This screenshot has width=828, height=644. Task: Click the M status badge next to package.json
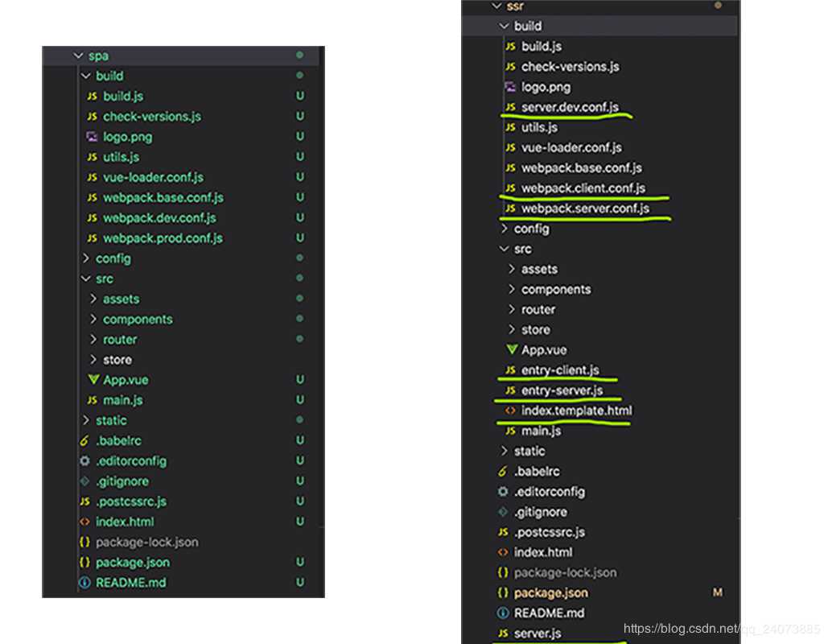(x=717, y=592)
